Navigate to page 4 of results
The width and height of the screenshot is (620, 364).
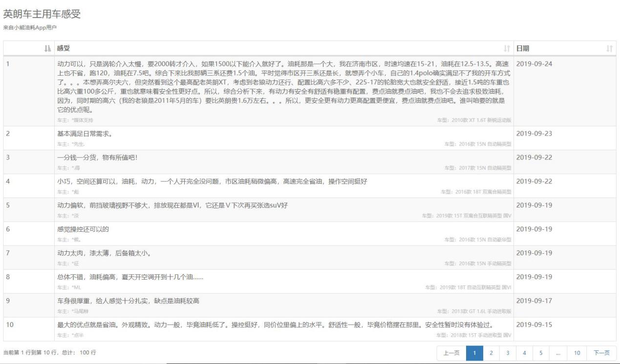[524, 353]
